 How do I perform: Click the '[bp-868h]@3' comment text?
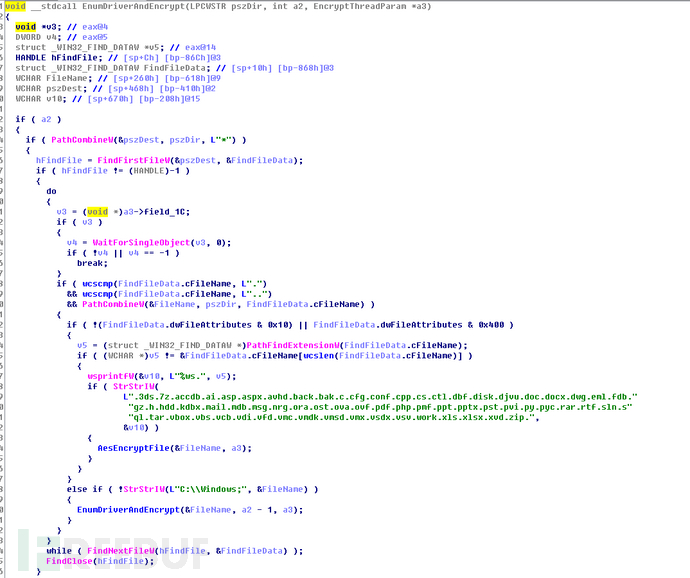[305, 68]
